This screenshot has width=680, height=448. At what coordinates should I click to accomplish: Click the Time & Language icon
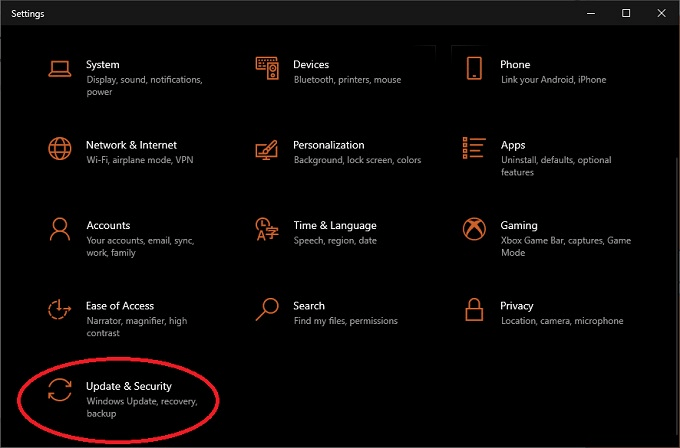(x=266, y=230)
